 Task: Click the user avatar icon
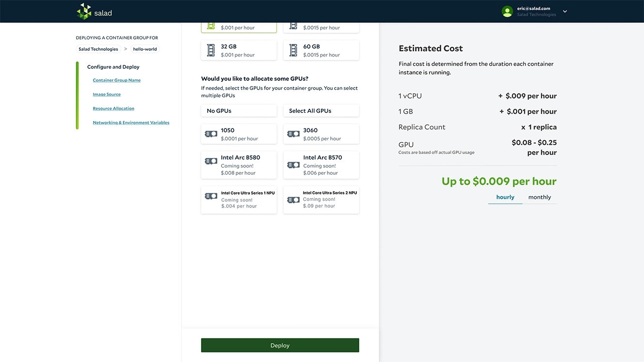coord(507,12)
